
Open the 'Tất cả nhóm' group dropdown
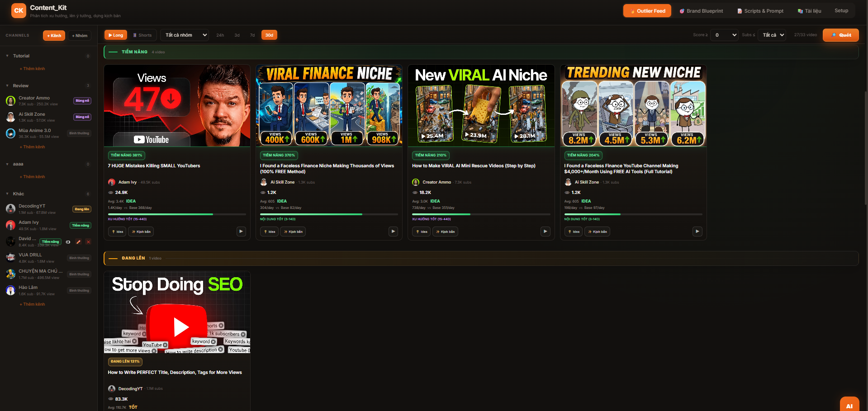(185, 35)
